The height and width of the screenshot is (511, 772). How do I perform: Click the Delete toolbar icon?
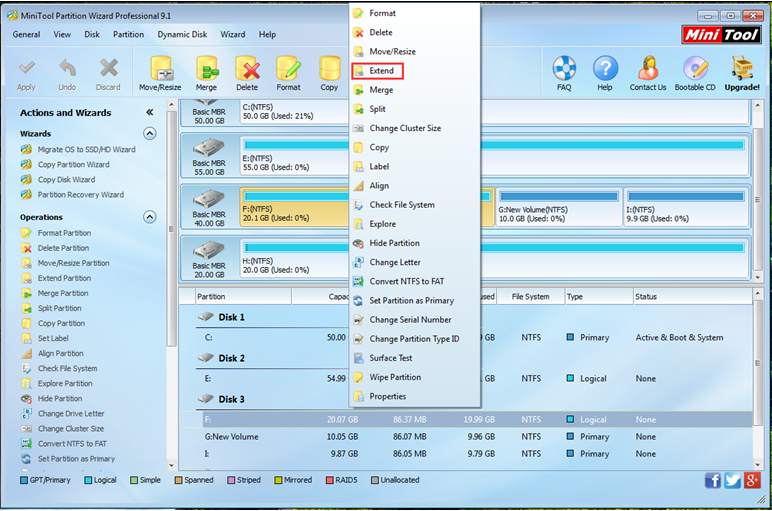click(x=247, y=74)
